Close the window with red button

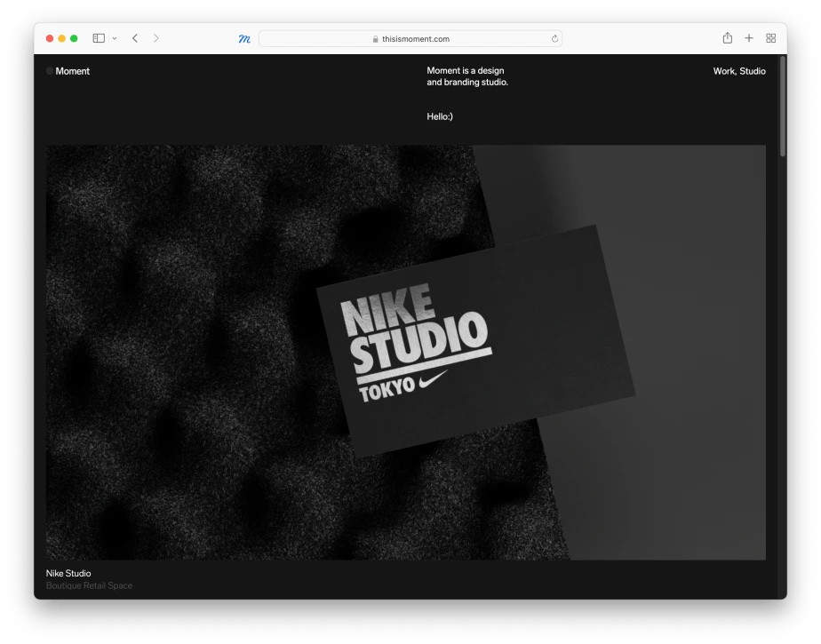pyautogui.click(x=50, y=38)
